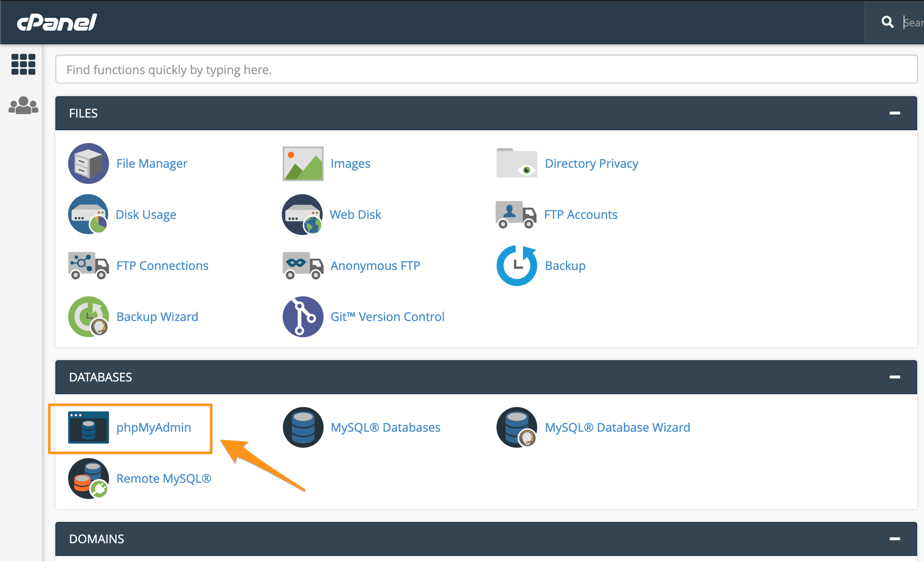
Task: Focus the Find functions quickly field
Action: (486, 69)
